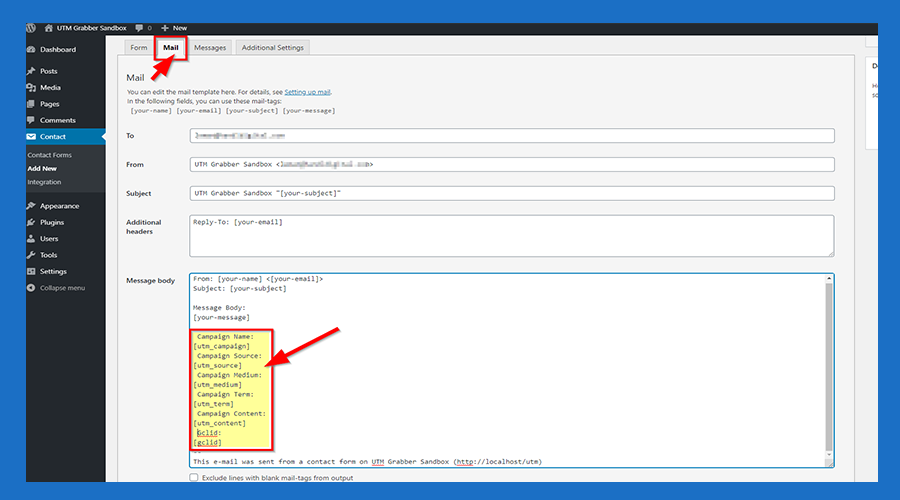Open the Media library menu
This screenshot has width=900, height=500.
50,88
